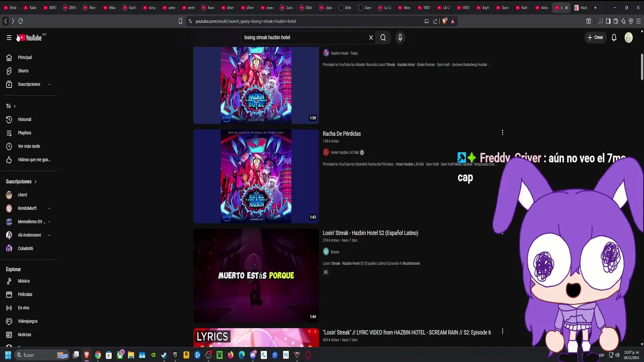
Task: Open Videojuegos under Explorar
Action: click(x=29, y=321)
